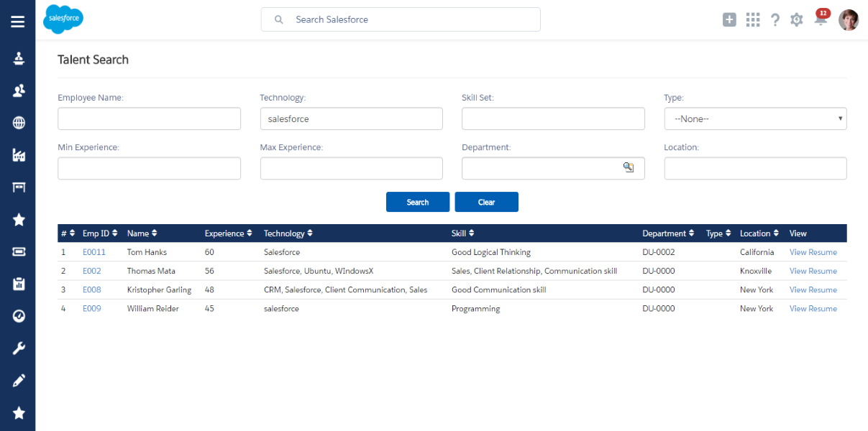
Task: View Resume for Kristopher Garling
Action: (813, 289)
